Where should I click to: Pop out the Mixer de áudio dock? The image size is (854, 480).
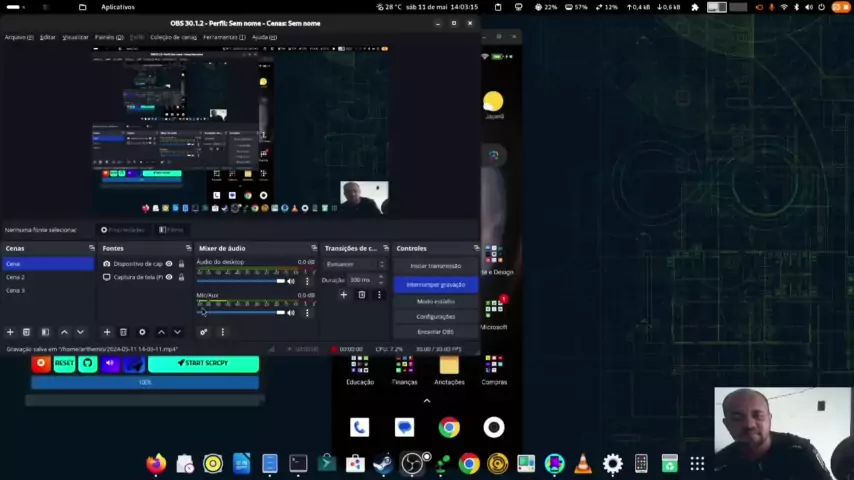314,248
